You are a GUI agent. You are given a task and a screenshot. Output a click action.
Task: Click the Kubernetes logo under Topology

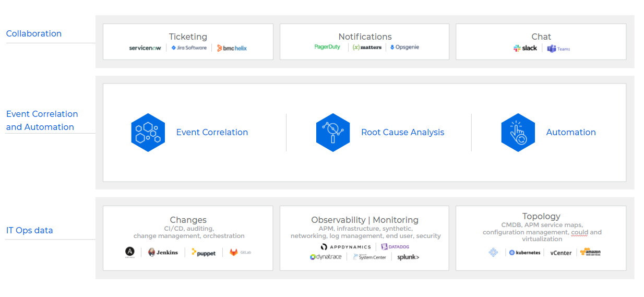click(524, 253)
